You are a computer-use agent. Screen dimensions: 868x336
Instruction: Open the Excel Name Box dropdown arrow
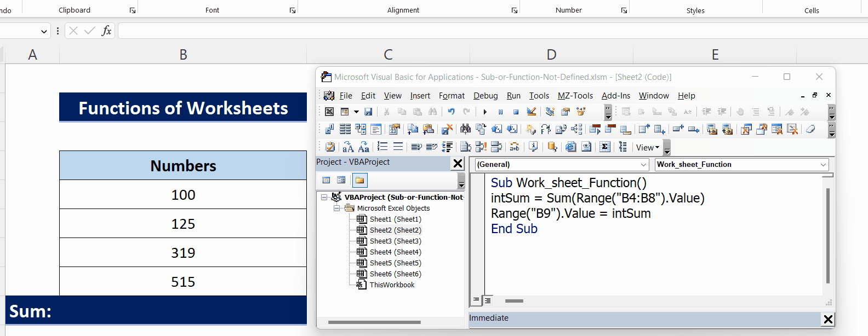tap(44, 31)
